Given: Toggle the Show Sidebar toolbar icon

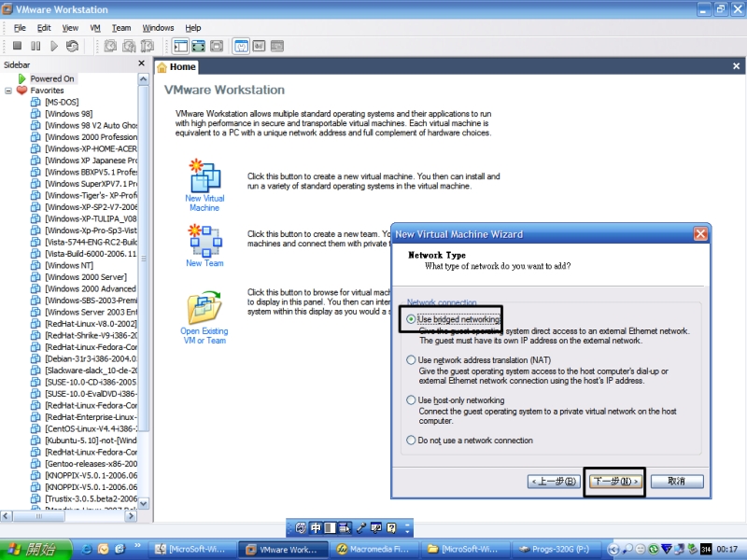Looking at the screenshot, I should [x=180, y=46].
